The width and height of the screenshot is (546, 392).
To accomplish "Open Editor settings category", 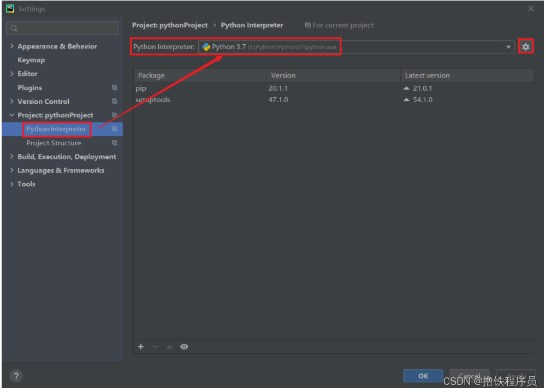I will pyautogui.click(x=27, y=74).
